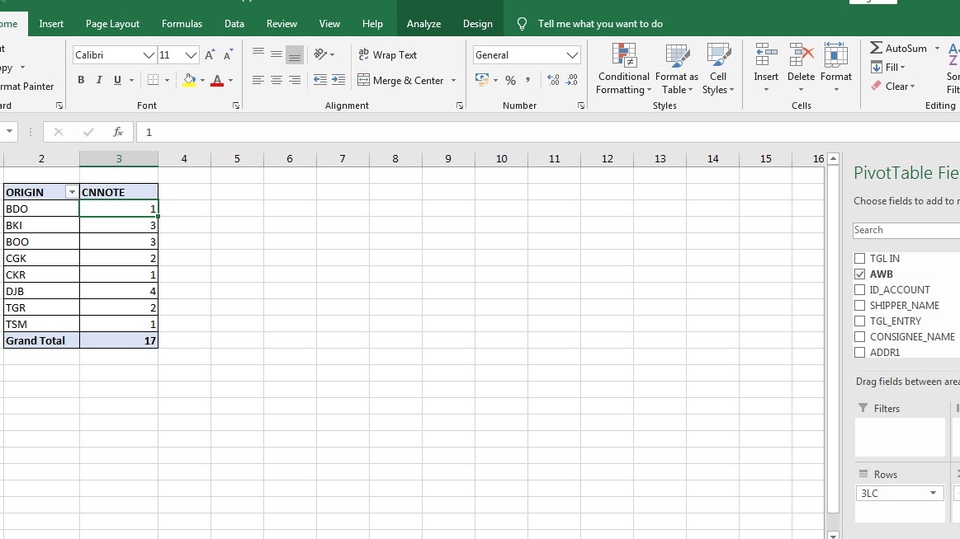The width and height of the screenshot is (960, 539).
Task: Open Format as Table gallery
Action: click(677, 69)
